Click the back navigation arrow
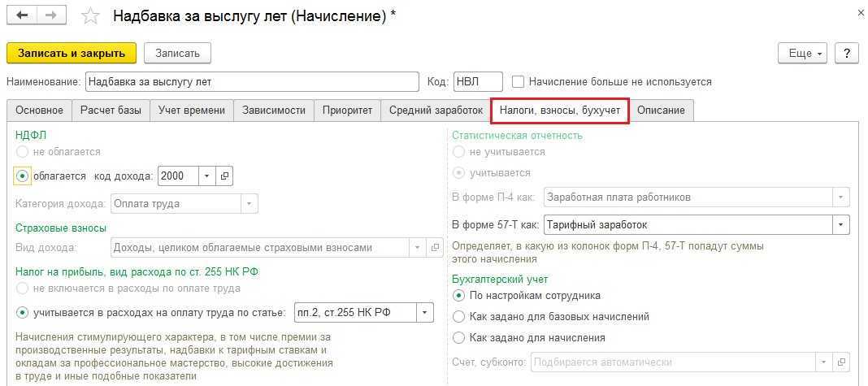This screenshot has height=386, width=868. (x=23, y=15)
